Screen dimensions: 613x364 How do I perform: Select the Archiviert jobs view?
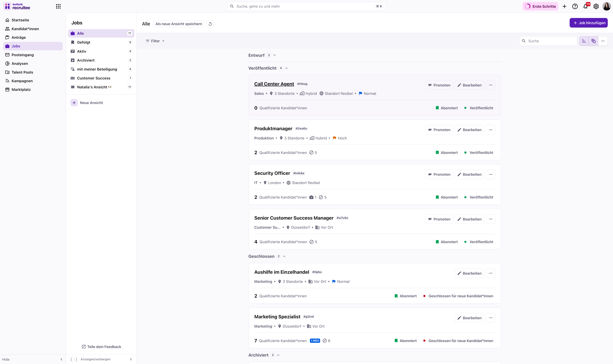[86, 60]
